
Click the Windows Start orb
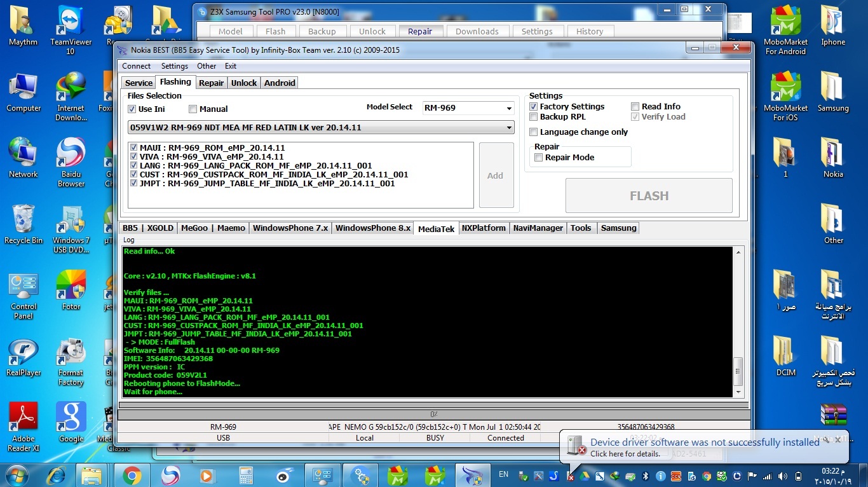click(17, 475)
